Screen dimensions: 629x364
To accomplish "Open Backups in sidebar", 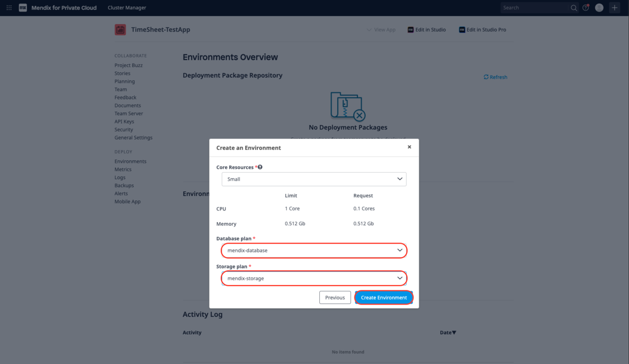I will point(124,185).
